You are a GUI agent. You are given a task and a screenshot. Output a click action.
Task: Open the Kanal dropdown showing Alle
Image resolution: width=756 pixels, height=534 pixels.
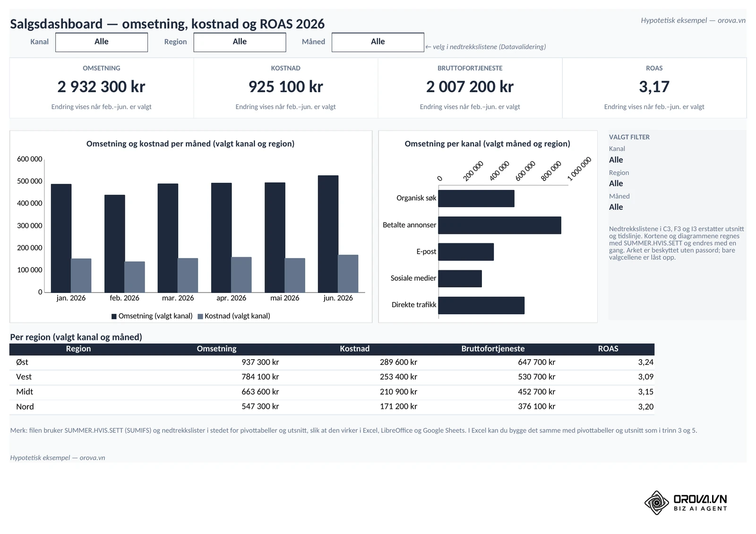pyautogui.click(x=102, y=42)
